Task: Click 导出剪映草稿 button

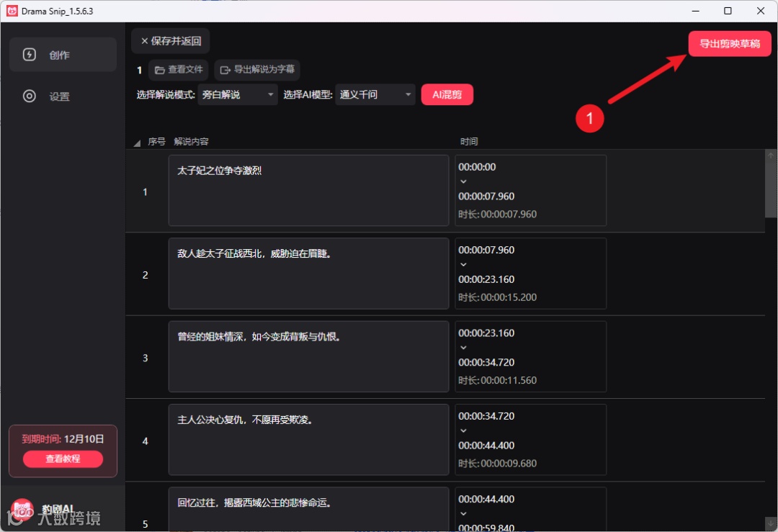Action: coord(729,44)
